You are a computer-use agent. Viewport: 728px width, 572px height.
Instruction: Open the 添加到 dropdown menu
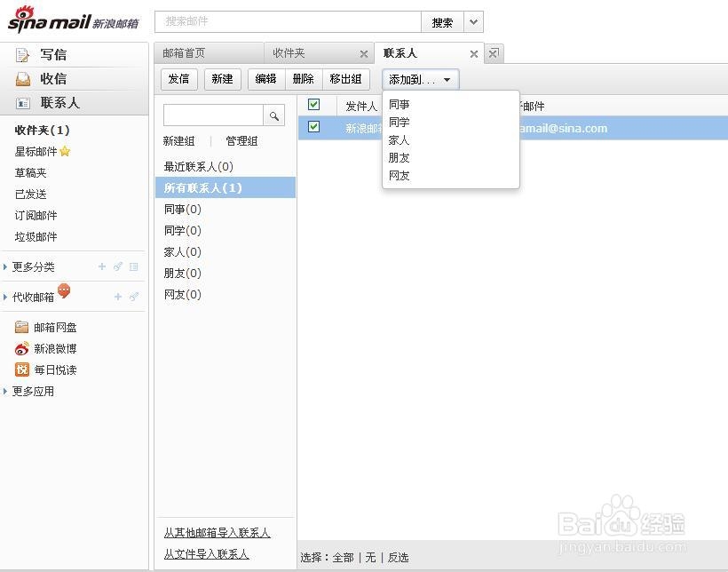(419, 79)
